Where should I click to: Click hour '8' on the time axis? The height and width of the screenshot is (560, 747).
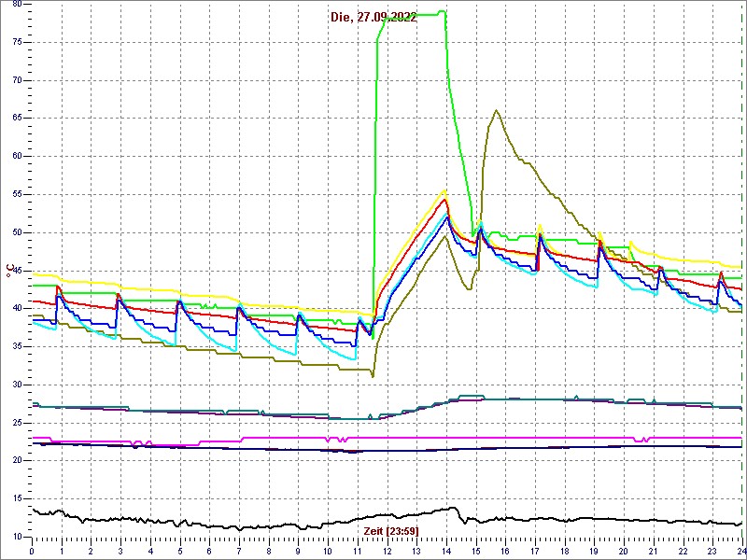tap(269, 552)
